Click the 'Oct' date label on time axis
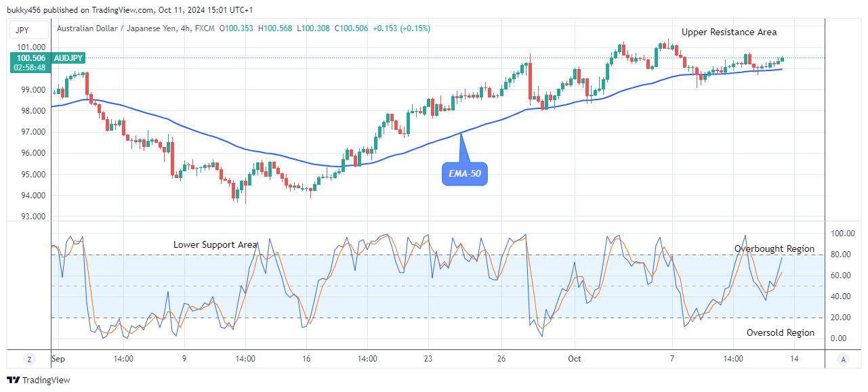 click(x=575, y=359)
